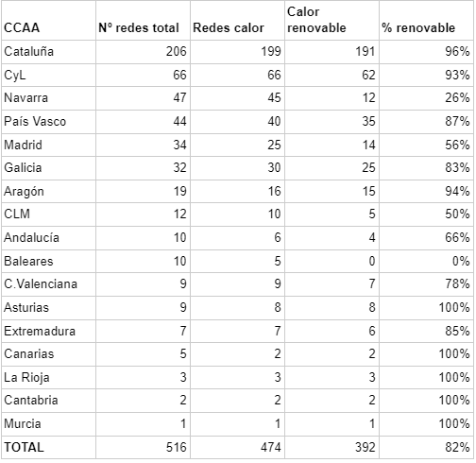
Task: Select the % renovable header cell
Action: click(x=426, y=21)
